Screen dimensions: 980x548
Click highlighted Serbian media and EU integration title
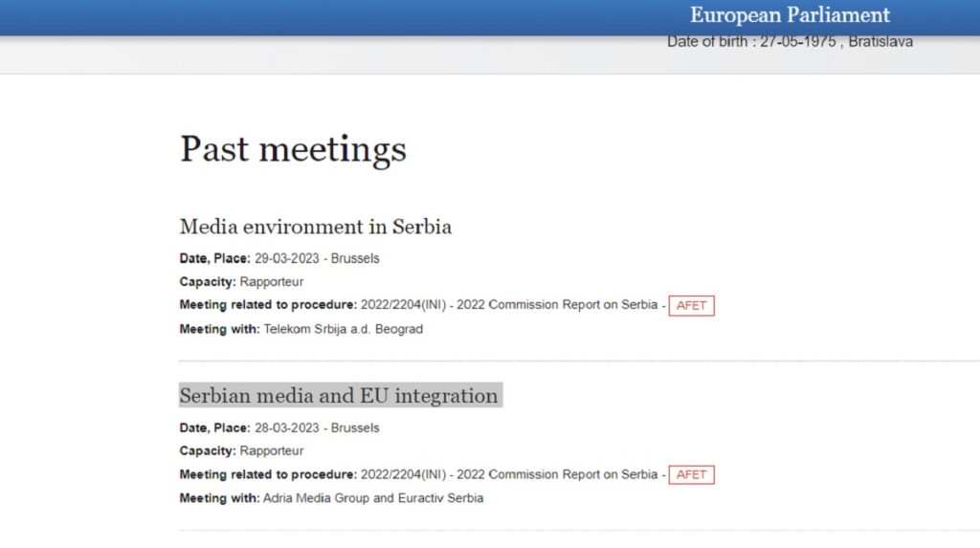pyautogui.click(x=339, y=396)
